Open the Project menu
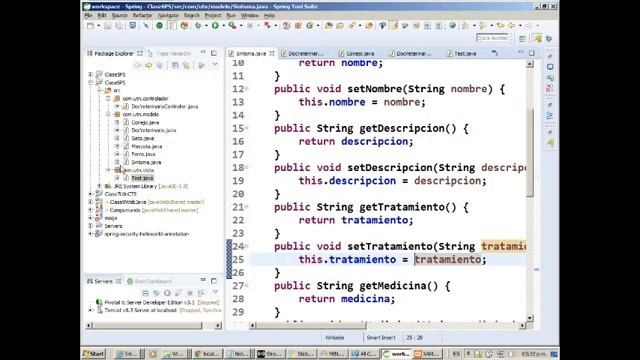 [213, 16]
